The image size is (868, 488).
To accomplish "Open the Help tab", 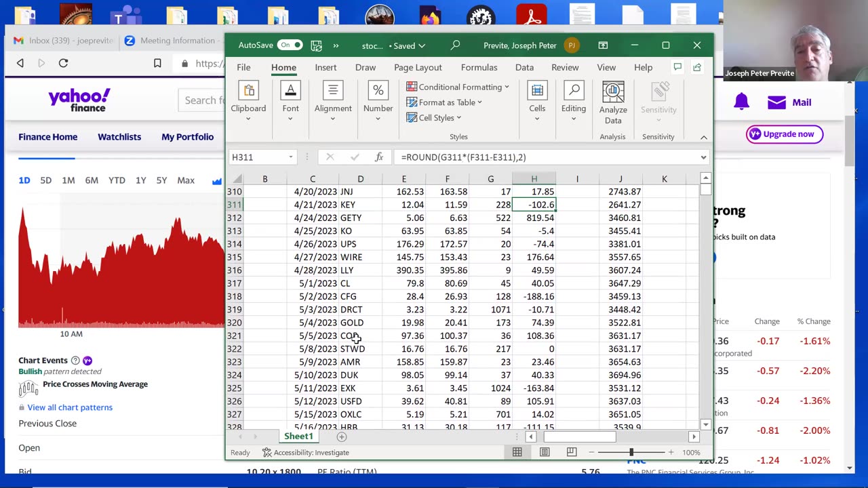I will pyautogui.click(x=643, y=68).
